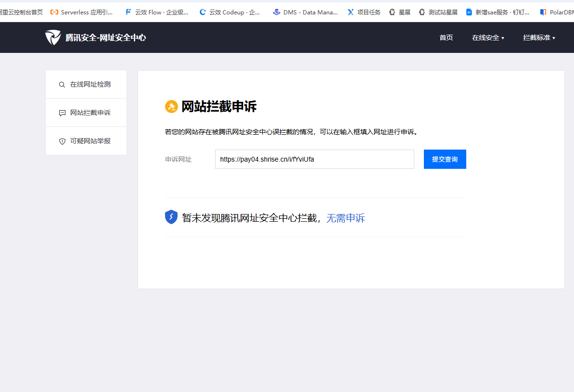
Task: Click the 测试站星展 bookmark icon
Action: (422, 12)
